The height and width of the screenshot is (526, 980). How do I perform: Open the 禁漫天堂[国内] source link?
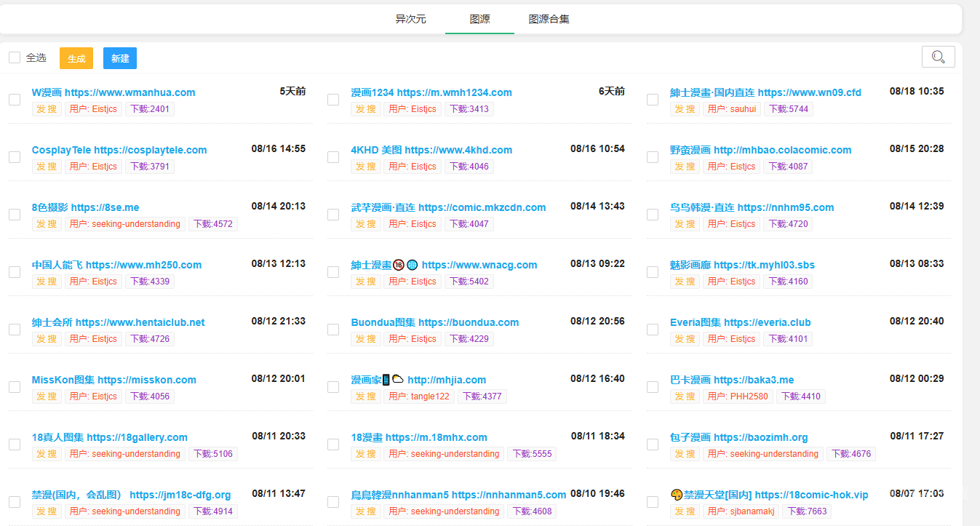tap(769, 495)
